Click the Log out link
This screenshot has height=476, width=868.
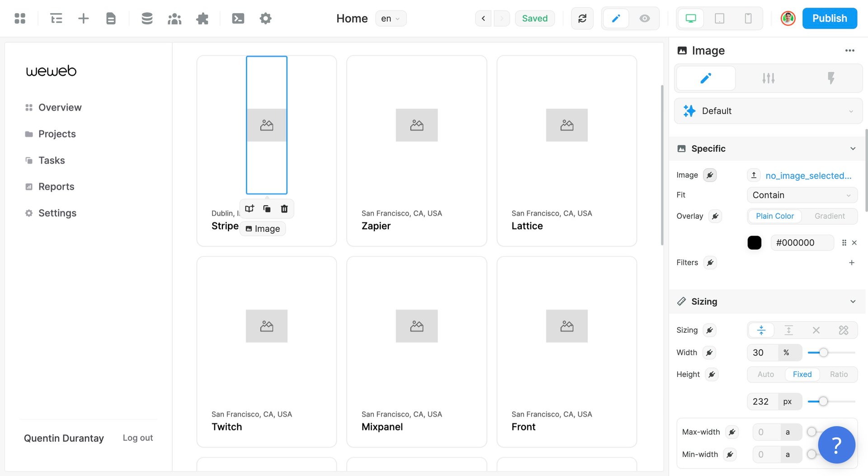138,438
